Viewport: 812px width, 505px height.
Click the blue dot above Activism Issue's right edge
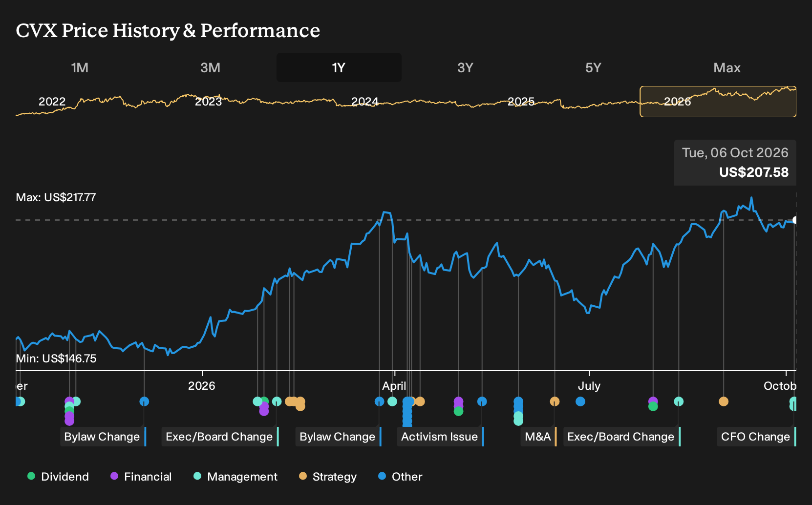click(482, 401)
